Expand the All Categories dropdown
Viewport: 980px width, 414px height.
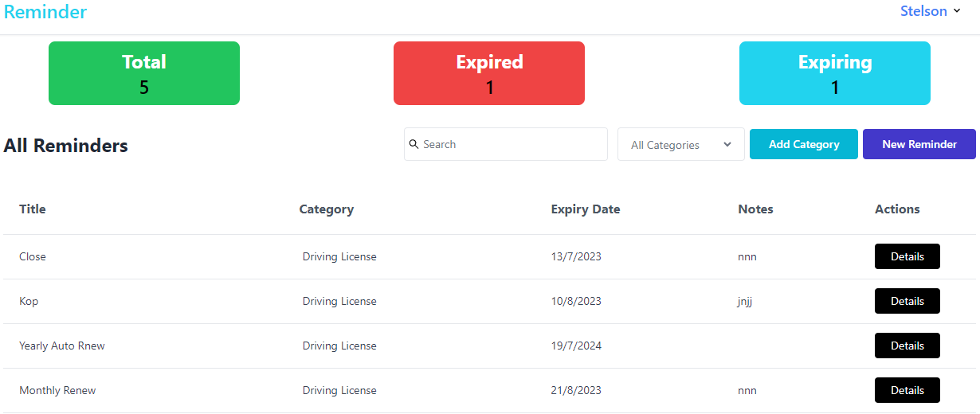coord(680,145)
